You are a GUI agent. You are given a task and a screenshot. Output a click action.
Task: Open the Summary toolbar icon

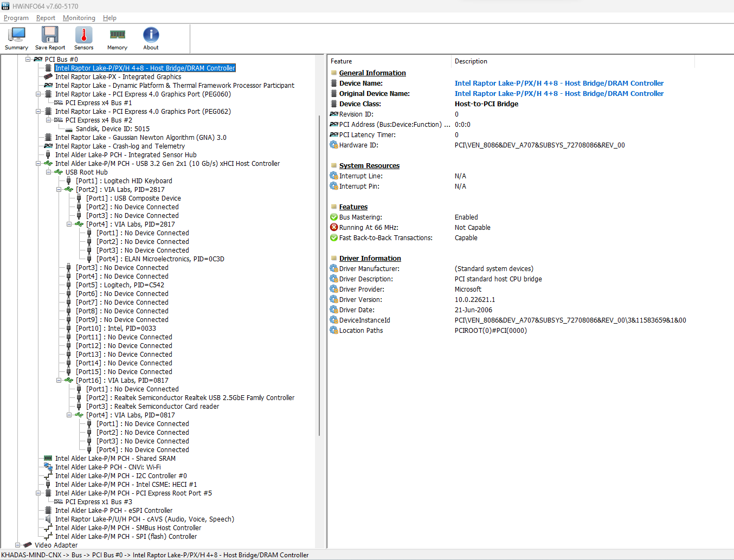16,38
